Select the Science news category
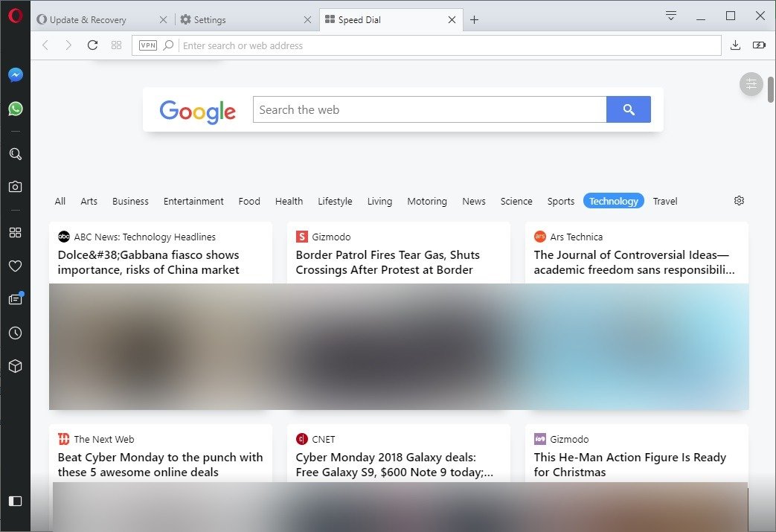The image size is (776, 532). tap(516, 201)
